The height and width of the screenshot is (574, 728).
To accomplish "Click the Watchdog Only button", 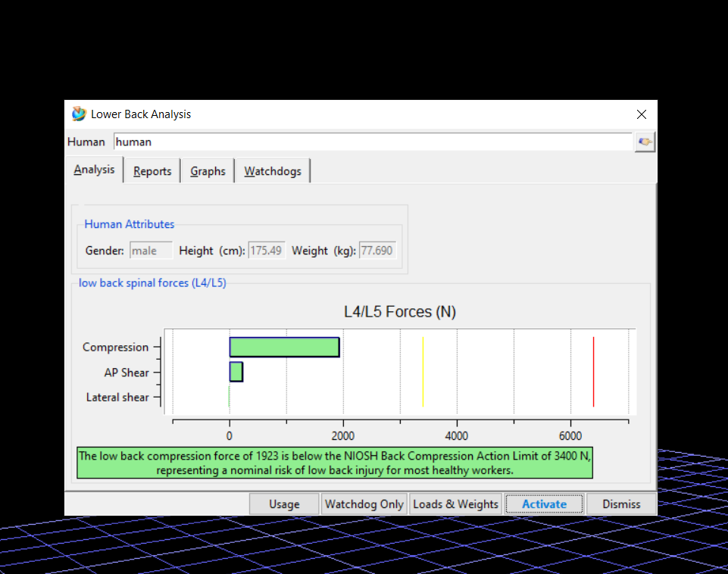I will (x=364, y=504).
